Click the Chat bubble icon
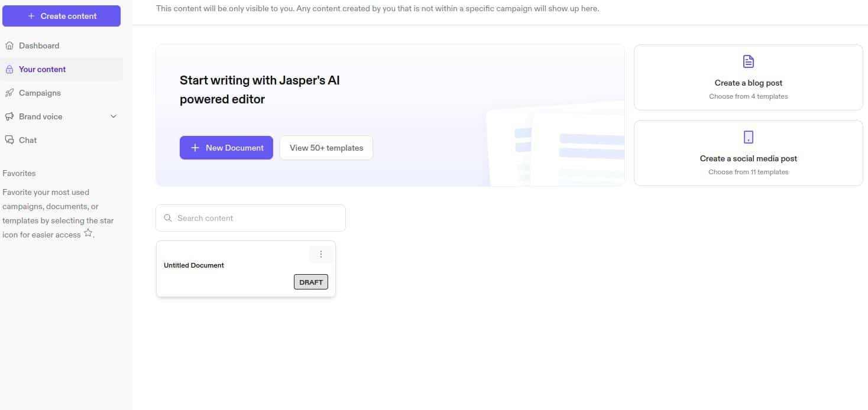The width and height of the screenshot is (868, 410). coord(9,140)
